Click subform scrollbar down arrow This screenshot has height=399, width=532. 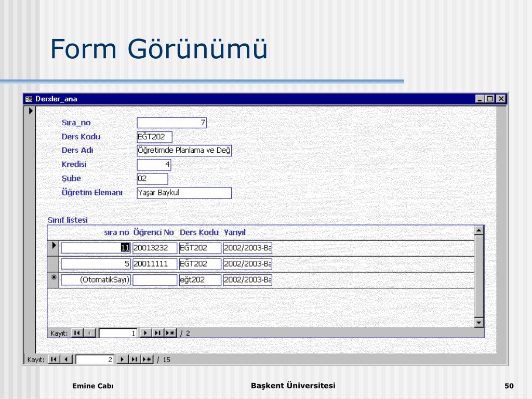[x=478, y=322]
